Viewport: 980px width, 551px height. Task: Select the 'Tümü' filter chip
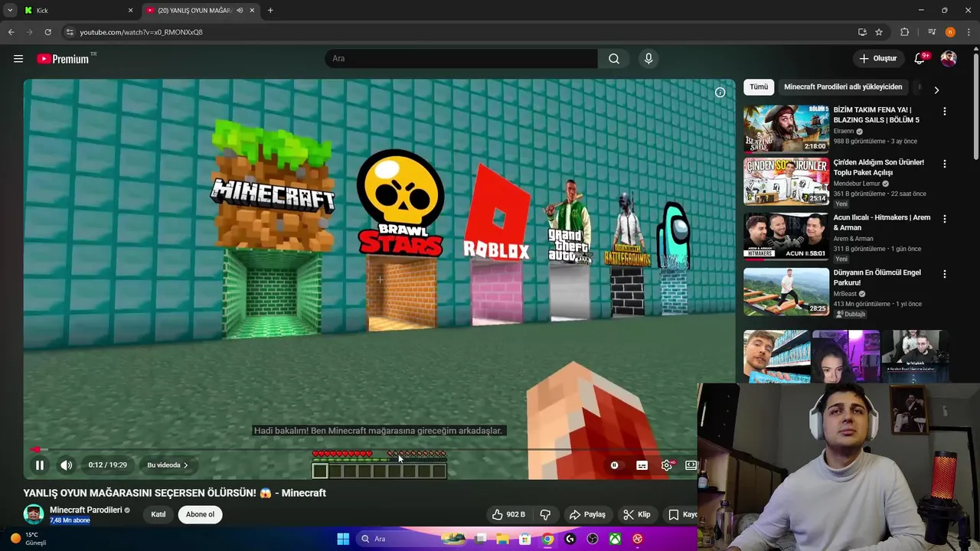(759, 87)
